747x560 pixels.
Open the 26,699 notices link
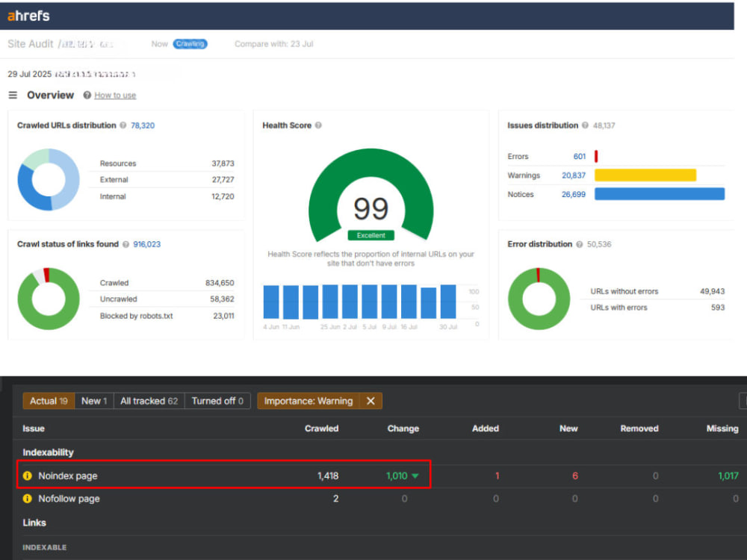click(574, 194)
